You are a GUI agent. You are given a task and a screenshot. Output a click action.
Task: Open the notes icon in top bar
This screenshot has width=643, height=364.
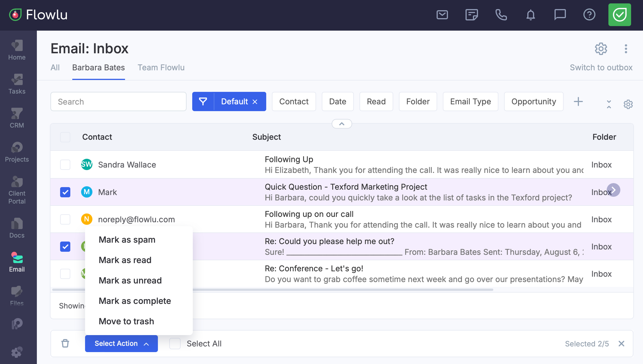coord(472,15)
